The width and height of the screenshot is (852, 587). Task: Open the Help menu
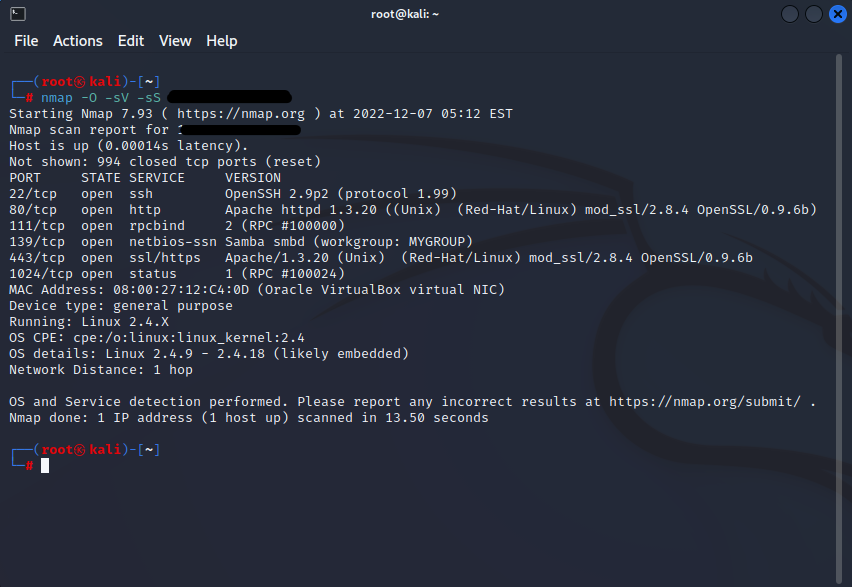coord(222,41)
